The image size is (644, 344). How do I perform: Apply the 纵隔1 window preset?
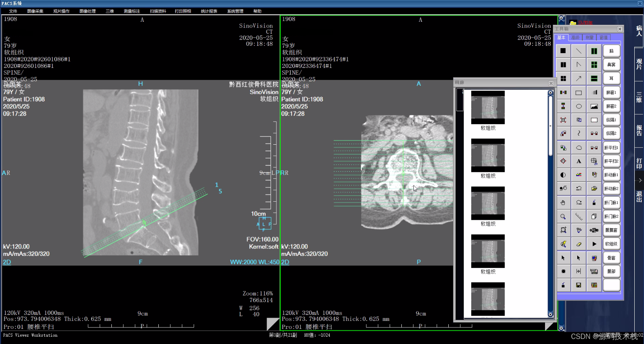pyautogui.click(x=611, y=120)
